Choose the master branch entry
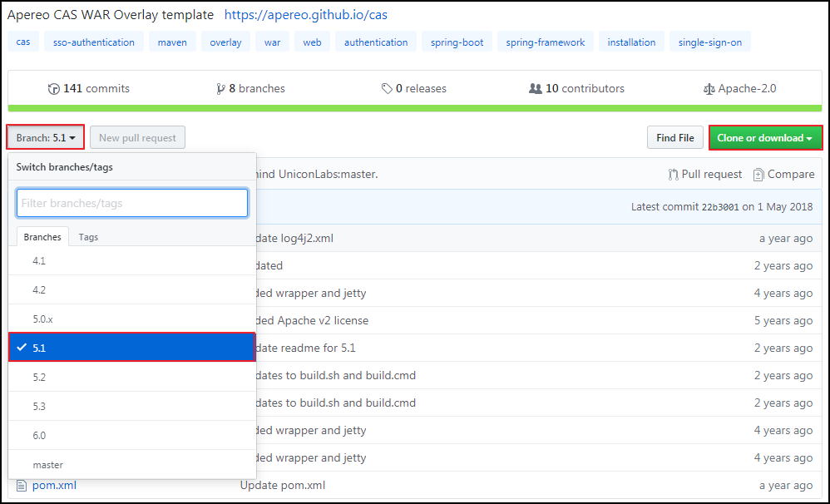Viewport: 830px width, 504px height. (132, 465)
